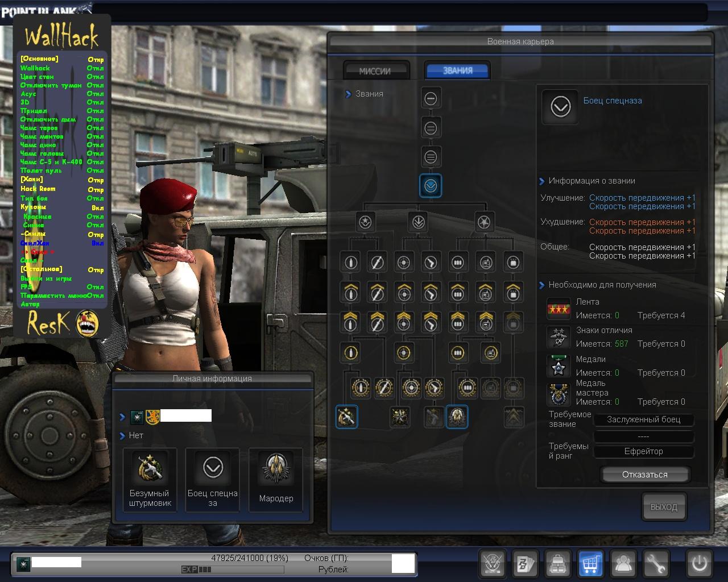Select the single-line rank icon atop the tree
Screen dimensions: 728x582
(x=431, y=99)
